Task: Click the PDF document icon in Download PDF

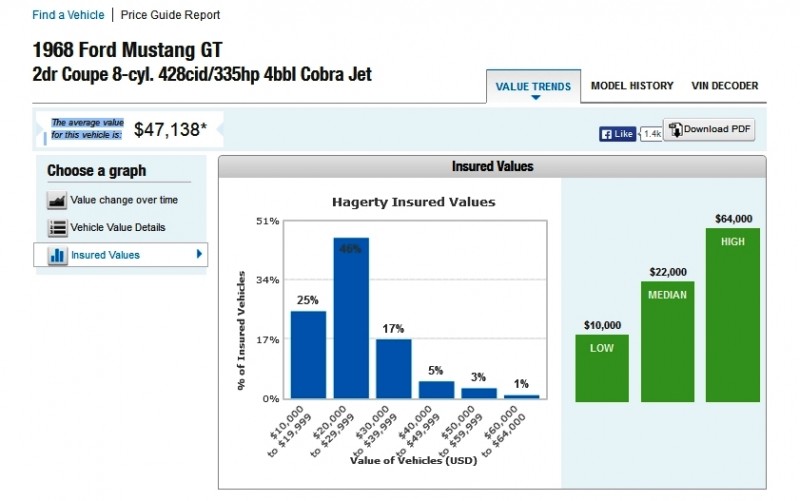Action: (675, 129)
